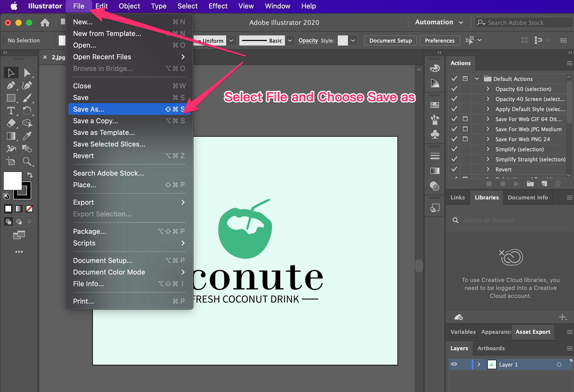Image resolution: width=574 pixels, height=392 pixels.
Task: Toggle checkmark for Opacity 60 (selection) action
Action: tap(454, 89)
